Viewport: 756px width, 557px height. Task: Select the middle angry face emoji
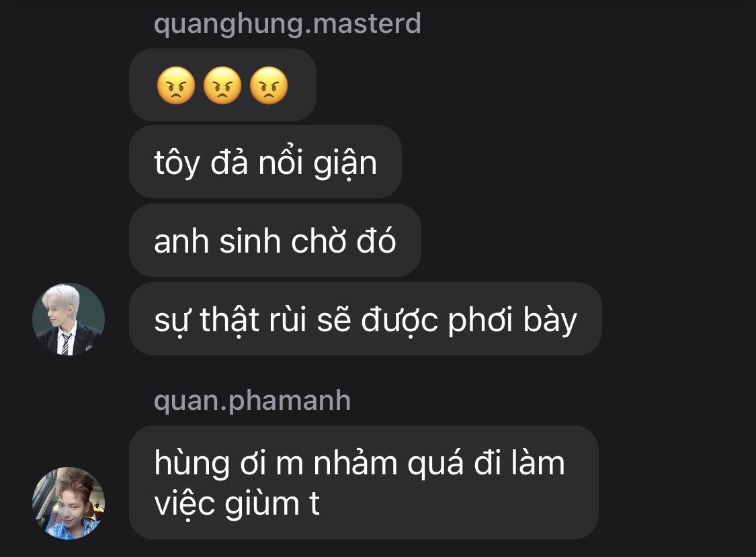[x=222, y=85]
